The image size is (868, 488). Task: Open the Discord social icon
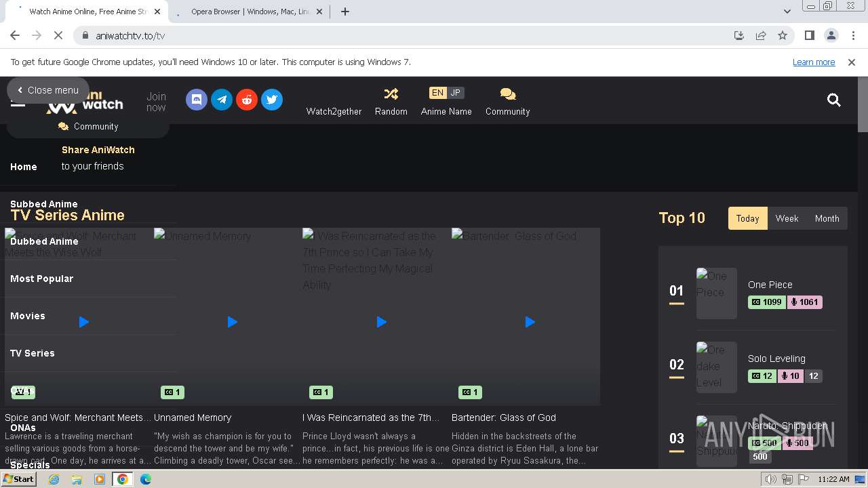tap(197, 100)
